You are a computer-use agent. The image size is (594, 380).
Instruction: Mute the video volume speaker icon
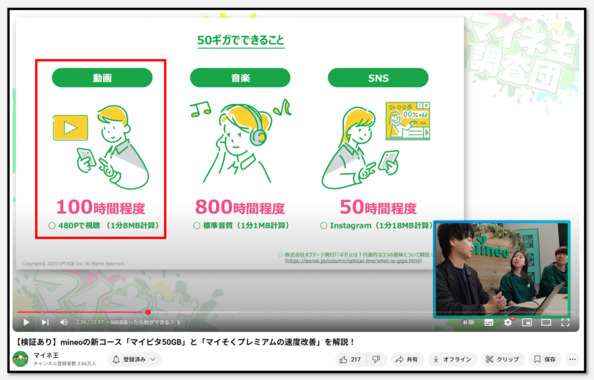[64, 322]
